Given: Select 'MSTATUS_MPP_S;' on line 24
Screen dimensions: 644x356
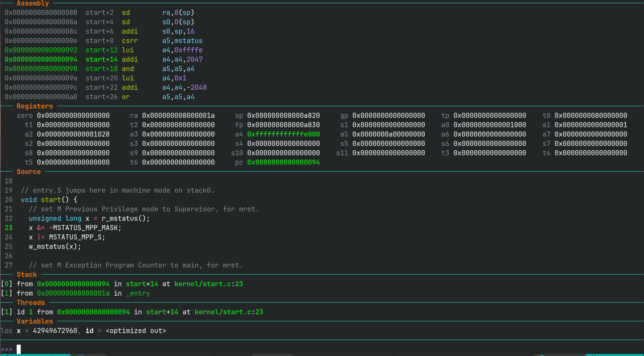Looking at the screenshot, I should 77,237.
